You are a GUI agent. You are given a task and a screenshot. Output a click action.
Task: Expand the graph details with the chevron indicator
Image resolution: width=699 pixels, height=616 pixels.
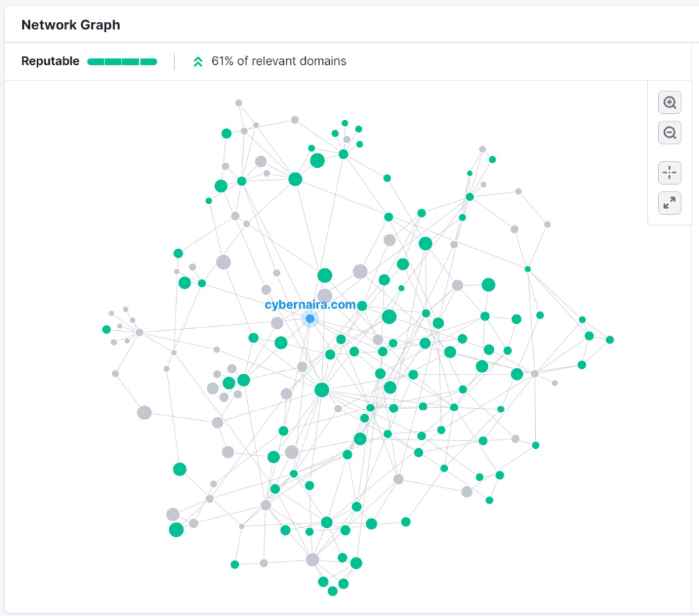[x=197, y=61]
